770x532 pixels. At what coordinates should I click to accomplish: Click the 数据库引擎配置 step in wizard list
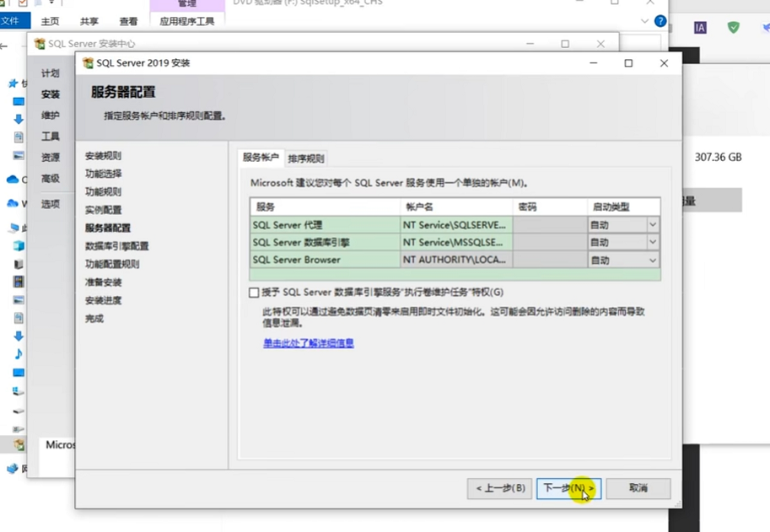117,246
